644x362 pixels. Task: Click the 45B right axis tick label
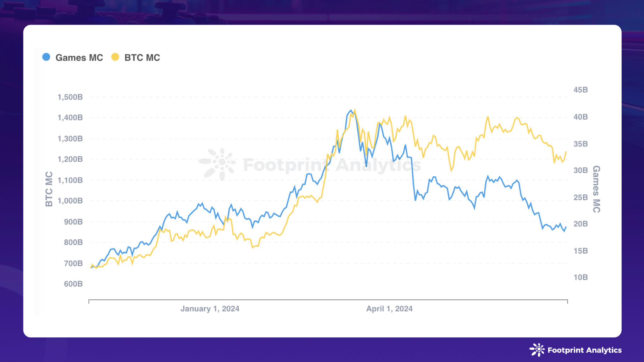point(580,90)
